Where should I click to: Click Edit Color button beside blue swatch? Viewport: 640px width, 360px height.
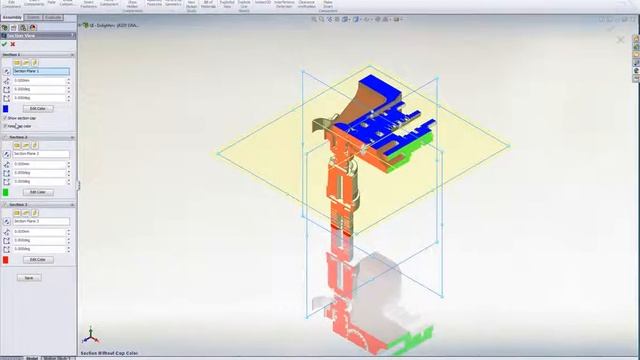pos(38,109)
